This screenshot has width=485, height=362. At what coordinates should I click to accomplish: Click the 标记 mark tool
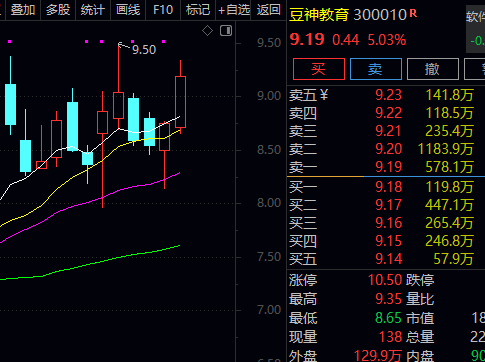pos(198,10)
